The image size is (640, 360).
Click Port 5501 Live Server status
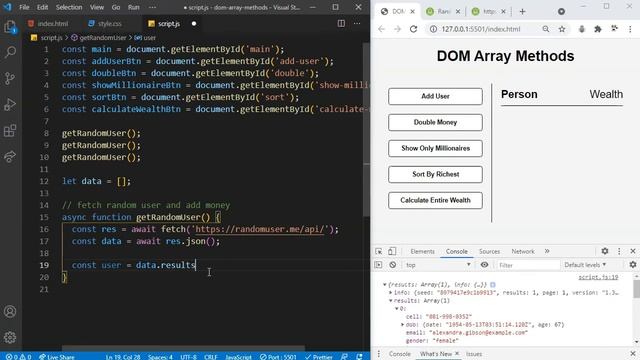point(278,357)
